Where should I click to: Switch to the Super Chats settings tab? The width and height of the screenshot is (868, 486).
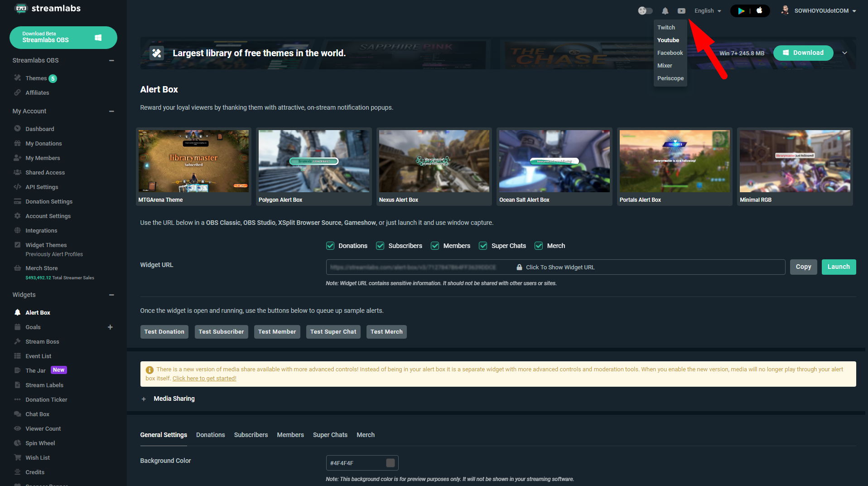coord(330,435)
